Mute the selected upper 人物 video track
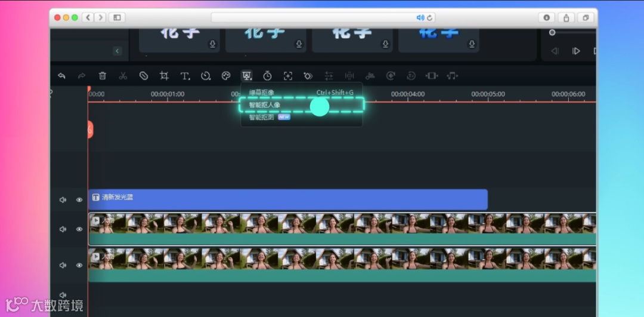 (63, 229)
